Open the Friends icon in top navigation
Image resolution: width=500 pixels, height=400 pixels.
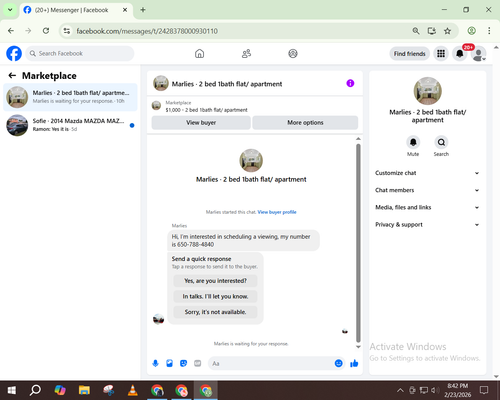coord(246,54)
